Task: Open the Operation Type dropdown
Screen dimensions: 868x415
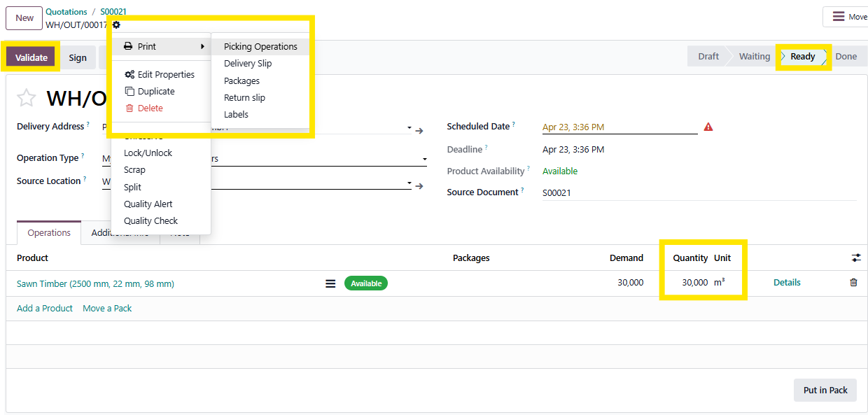Action: click(424, 160)
